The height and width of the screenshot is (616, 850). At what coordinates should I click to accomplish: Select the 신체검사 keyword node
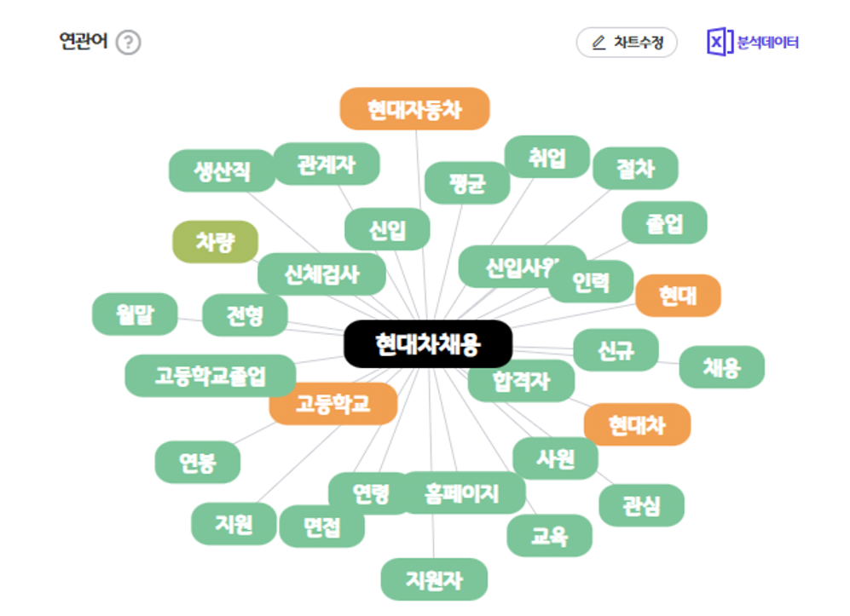(322, 274)
